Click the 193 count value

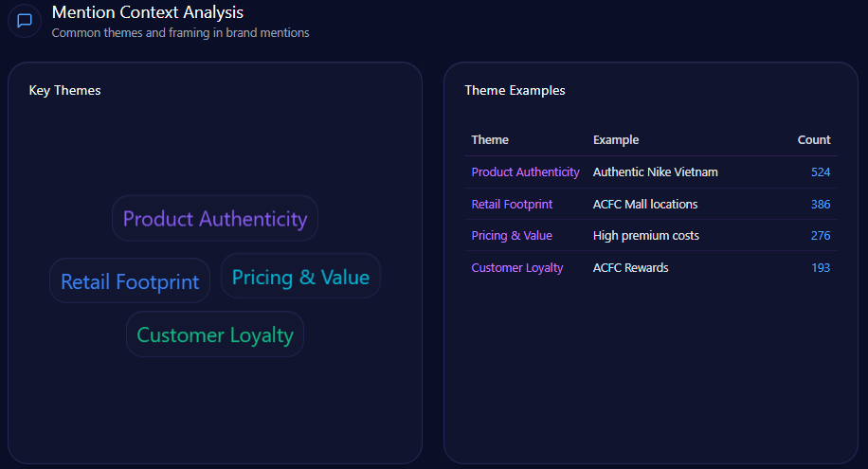point(821,268)
